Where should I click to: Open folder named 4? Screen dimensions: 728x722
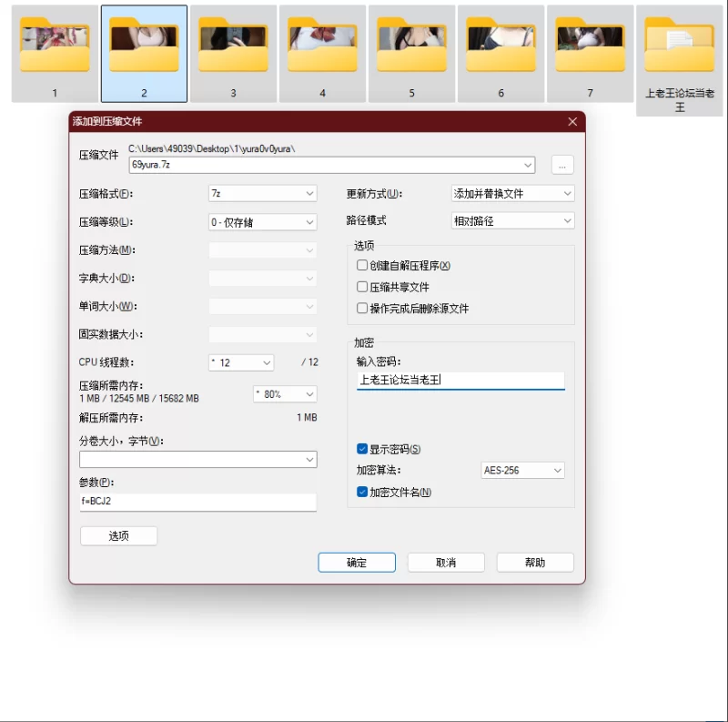click(x=322, y=54)
